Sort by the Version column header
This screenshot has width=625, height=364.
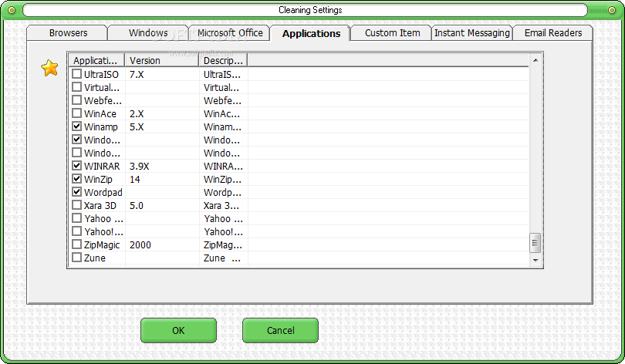(162, 60)
